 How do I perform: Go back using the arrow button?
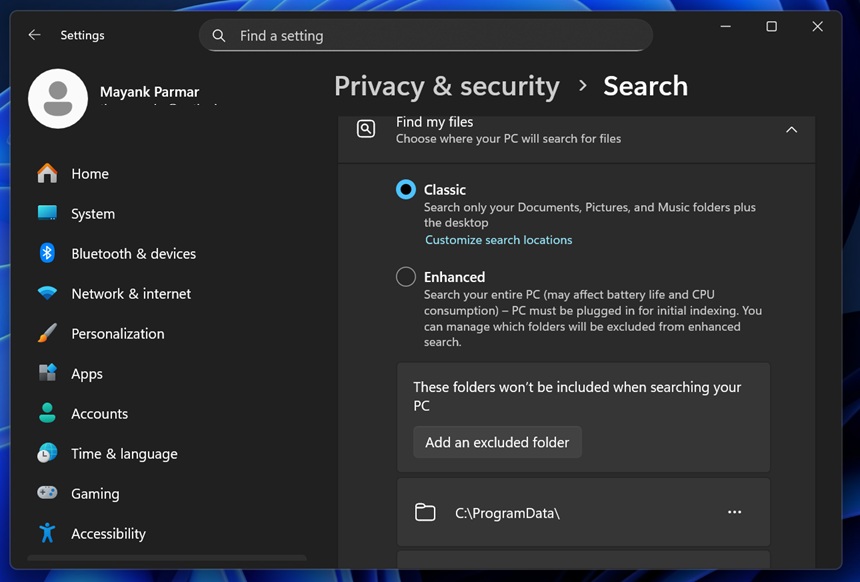[33, 34]
